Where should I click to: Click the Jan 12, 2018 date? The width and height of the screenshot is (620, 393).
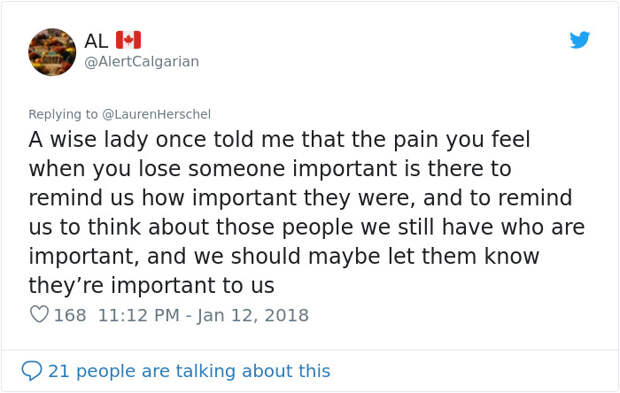pyautogui.click(x=253, y=315)
